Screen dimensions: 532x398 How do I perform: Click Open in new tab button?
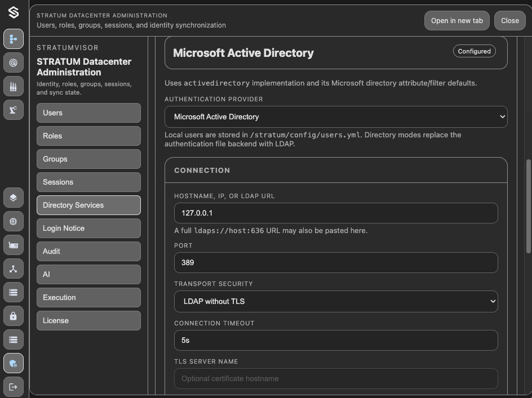pos(456,21)
